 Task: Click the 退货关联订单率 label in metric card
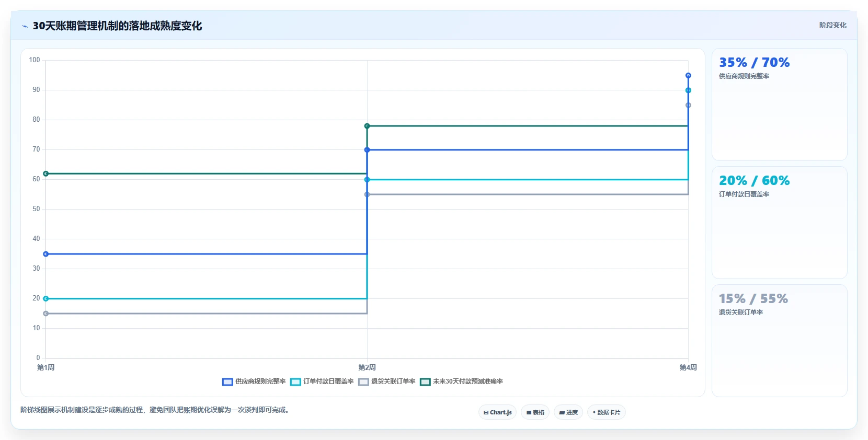[741, 312]
